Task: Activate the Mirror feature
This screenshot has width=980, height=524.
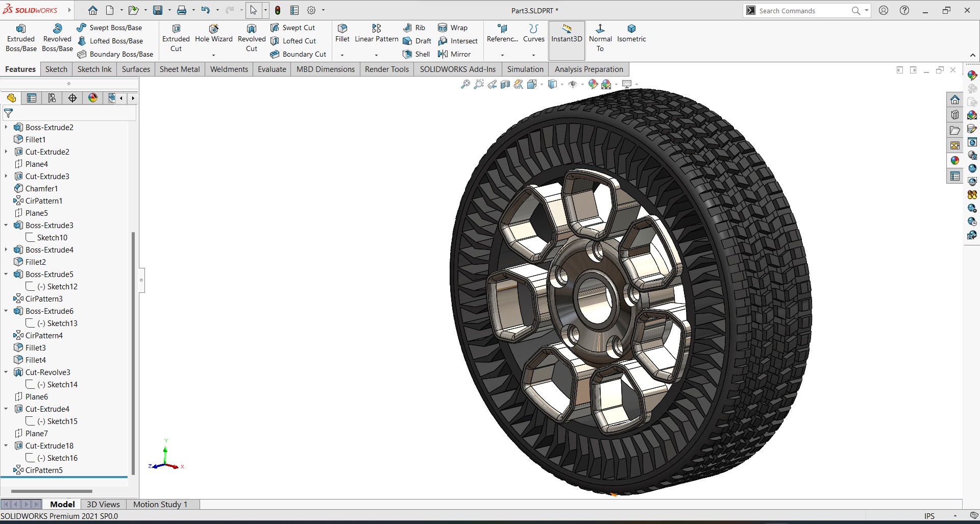Action: tap(454, 54)
